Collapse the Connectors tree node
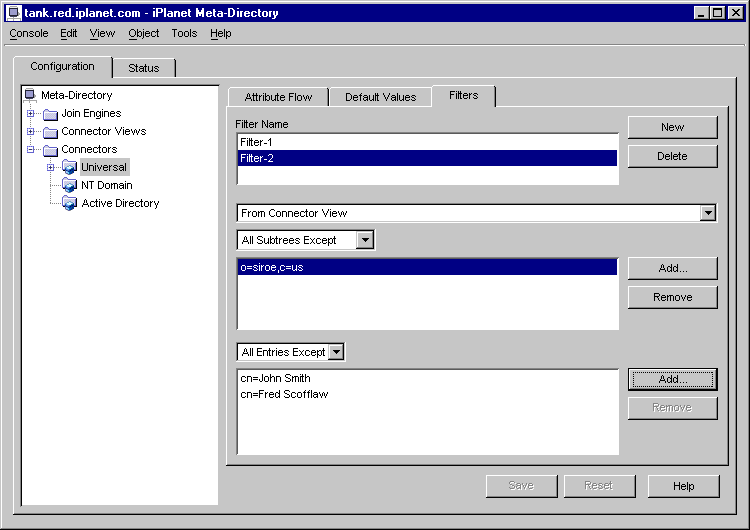750x530 pixels. 31,149
